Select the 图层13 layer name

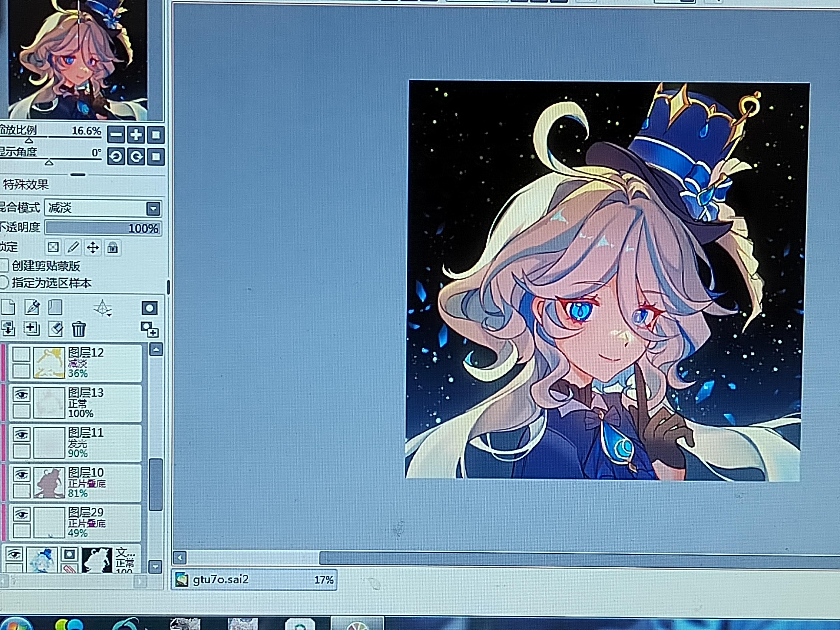[86, 392]
